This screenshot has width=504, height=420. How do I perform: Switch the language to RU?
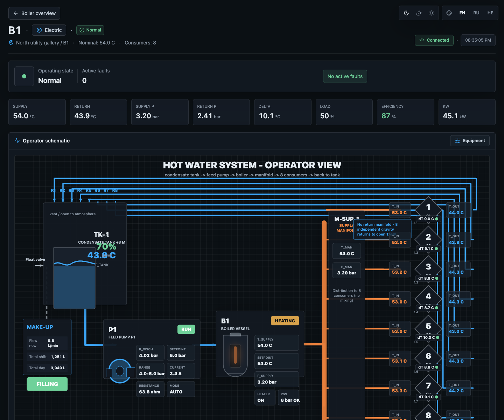(x=476, y=13)
